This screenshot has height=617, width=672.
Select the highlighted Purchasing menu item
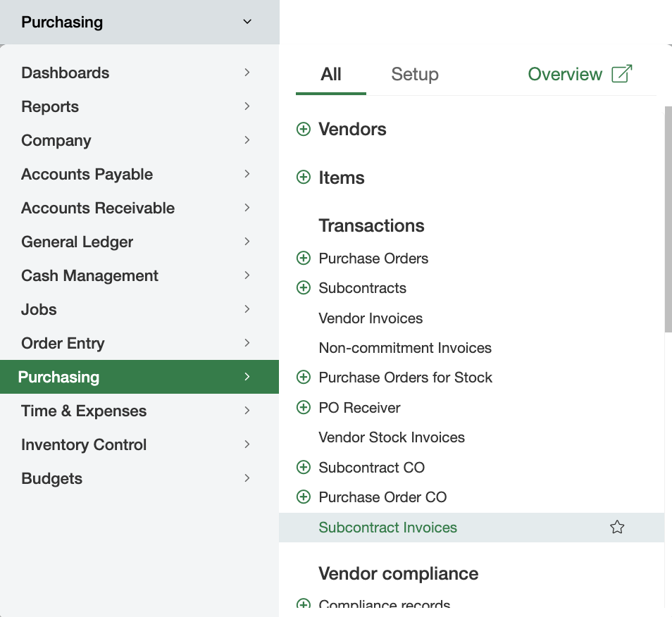(139, 377)
